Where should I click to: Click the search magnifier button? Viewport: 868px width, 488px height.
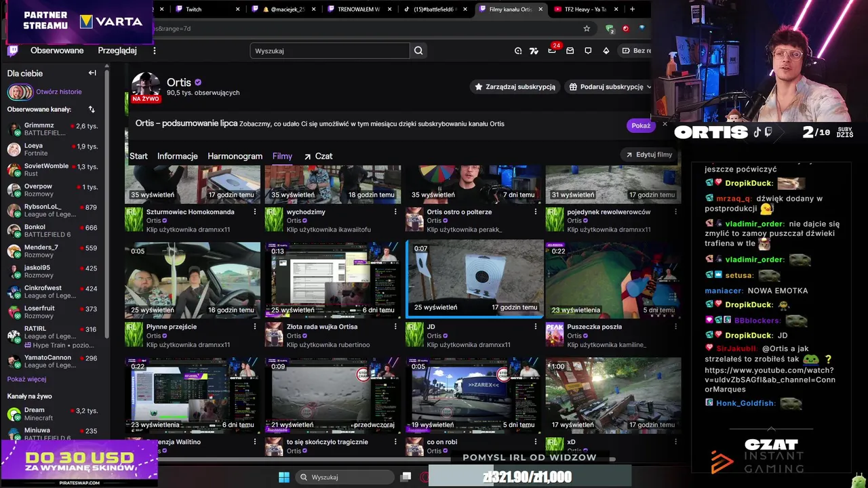click(418, 51)
